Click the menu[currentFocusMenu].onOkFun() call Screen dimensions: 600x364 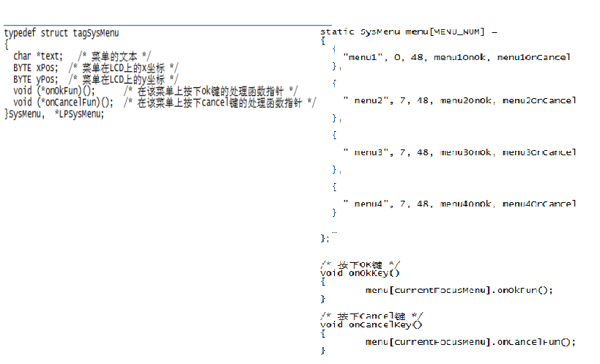(x=459, y=290)
